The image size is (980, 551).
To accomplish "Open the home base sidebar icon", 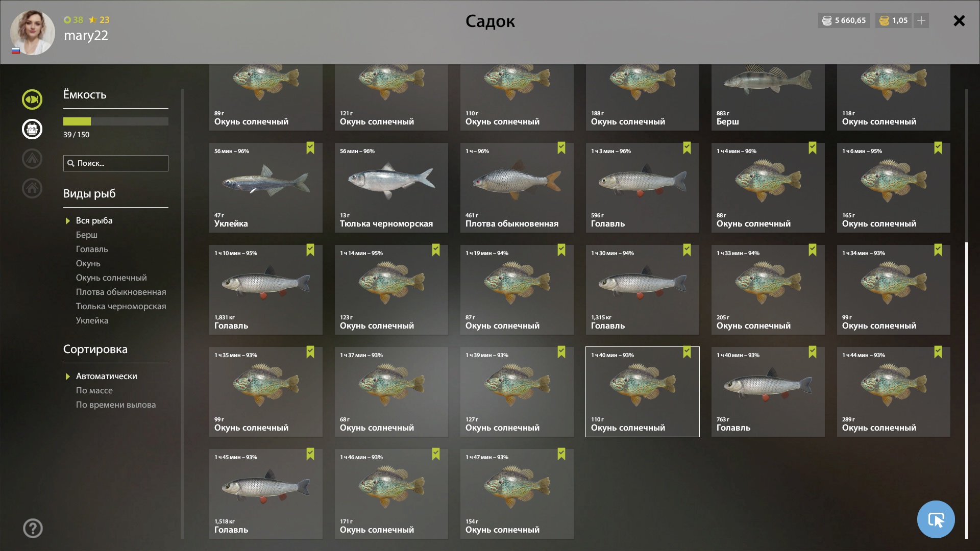I will pyautogui.click(x=32, y=188).
